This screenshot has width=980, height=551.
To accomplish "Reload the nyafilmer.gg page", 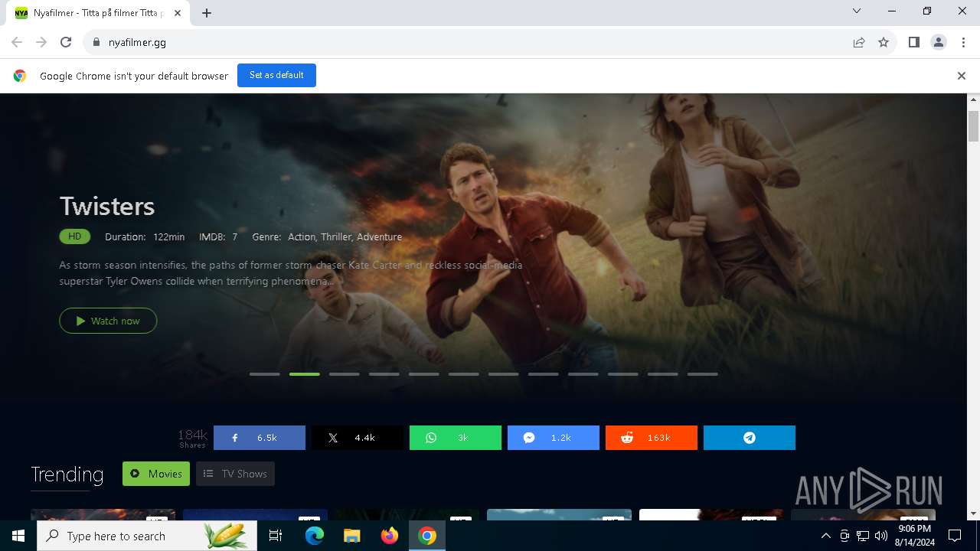I will (x=66, y=43).
